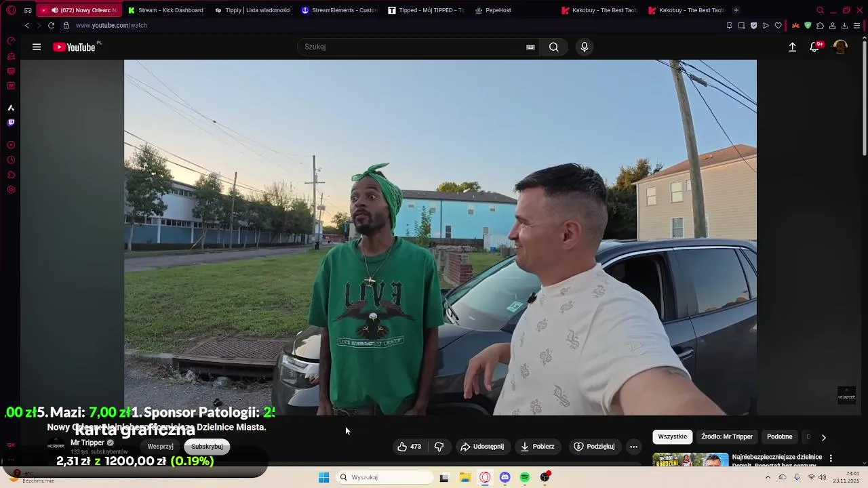Open sidebar Settings gear icon
Screen dimensions: 868x488
[x=11, y=190]
